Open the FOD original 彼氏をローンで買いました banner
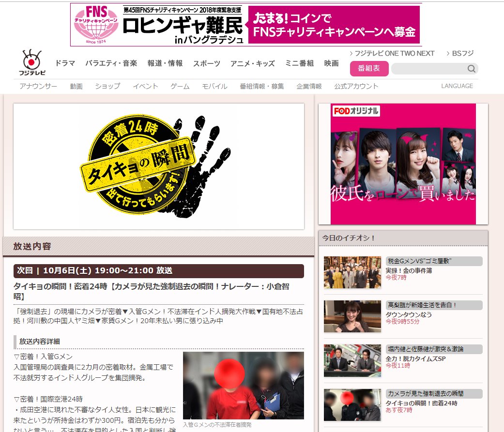The image size is (504, 432). (x=403, y=164)
